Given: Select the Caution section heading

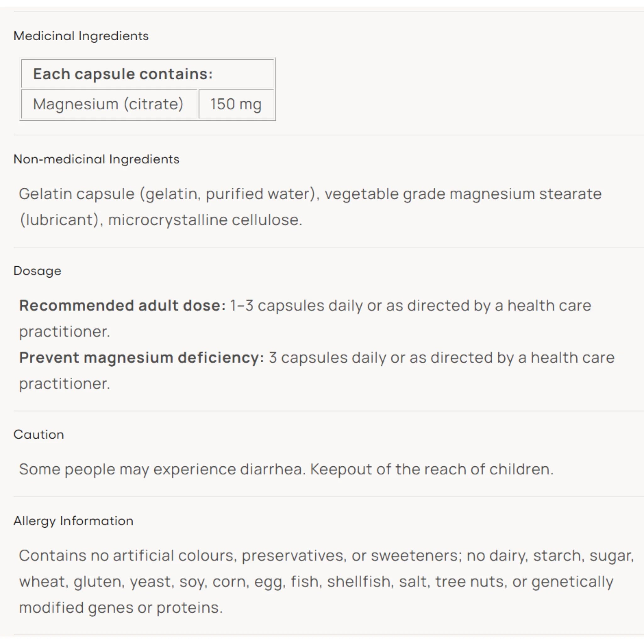Looking at the screenshot, I should pos(39,435).
